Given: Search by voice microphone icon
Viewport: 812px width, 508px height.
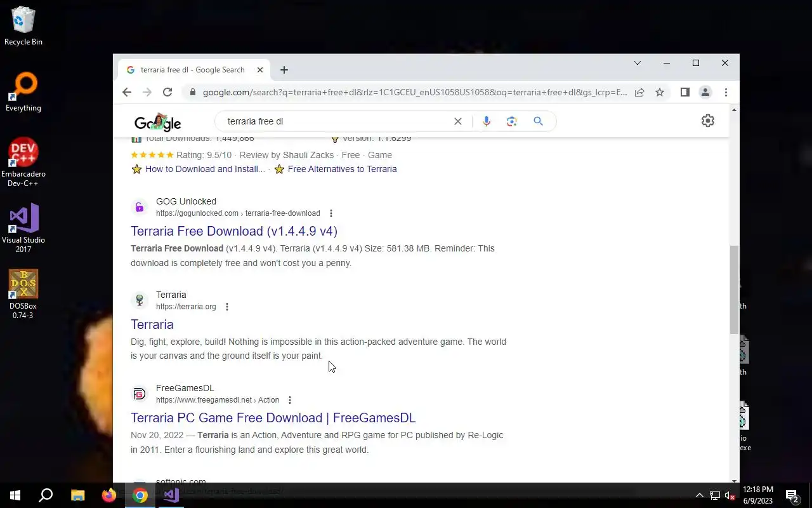Looking at the screenshot, I should click(x=486, y=121).
